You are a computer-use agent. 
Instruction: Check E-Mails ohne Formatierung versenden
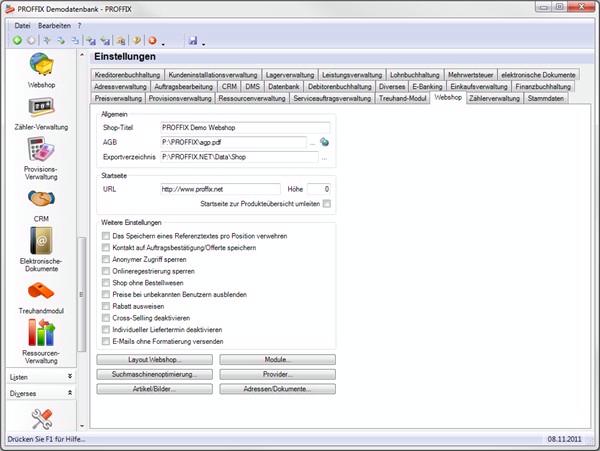tap(106, 341)
